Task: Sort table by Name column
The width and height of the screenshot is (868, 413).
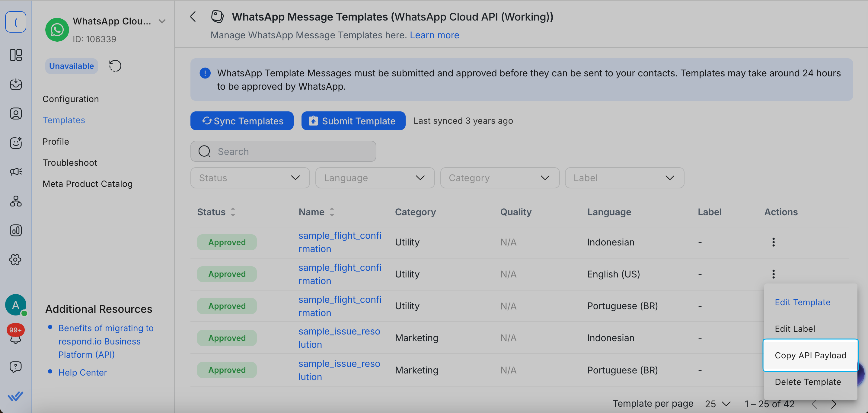Action: [x=332, y=212]
